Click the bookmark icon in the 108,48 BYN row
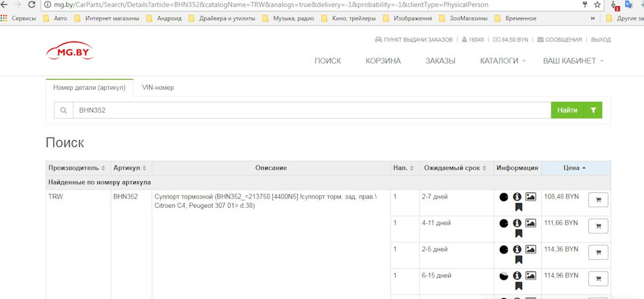This screenshot has width=644, height=299. point(519,207)
